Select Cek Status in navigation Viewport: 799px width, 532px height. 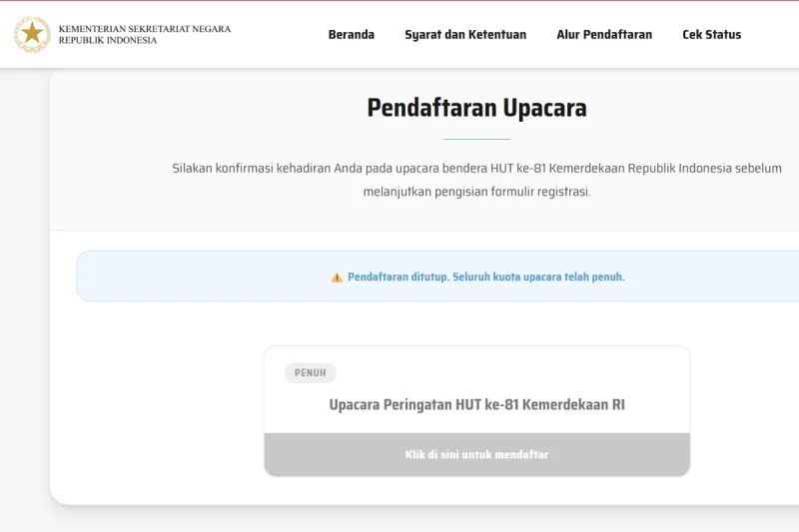coord(711,35)
